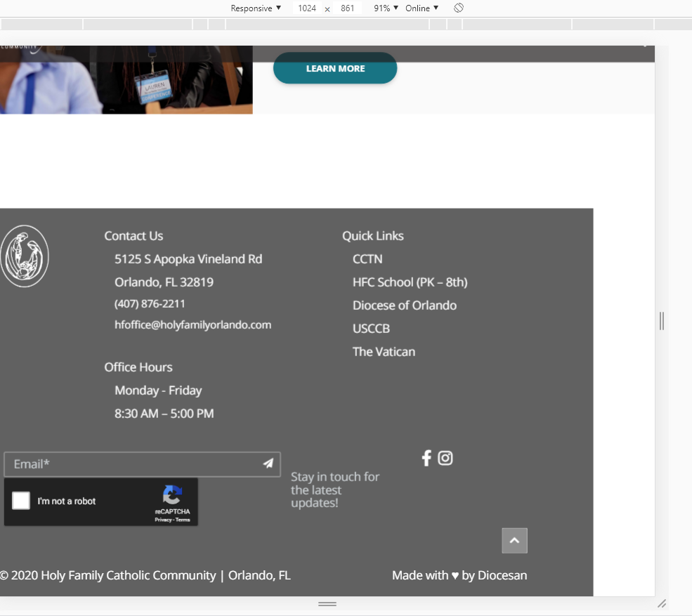Click the Holy Family logo in footer

point(25,256)
